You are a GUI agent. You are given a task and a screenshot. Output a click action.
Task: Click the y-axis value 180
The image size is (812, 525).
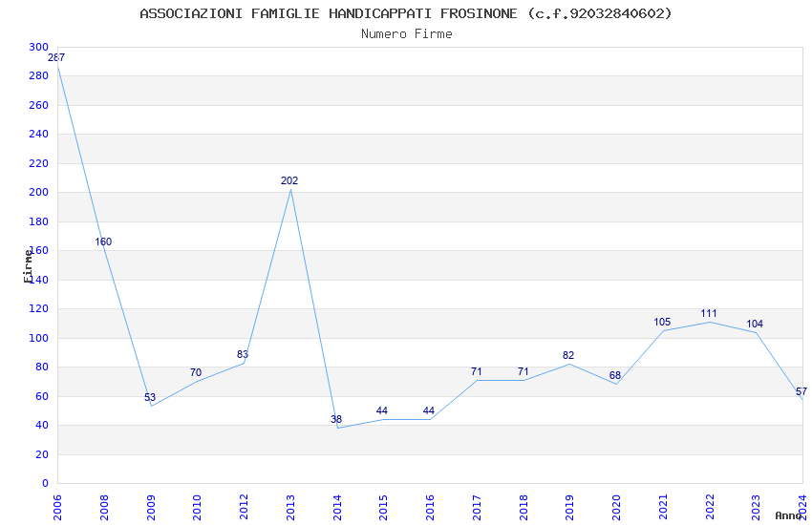tap(39, 221)
